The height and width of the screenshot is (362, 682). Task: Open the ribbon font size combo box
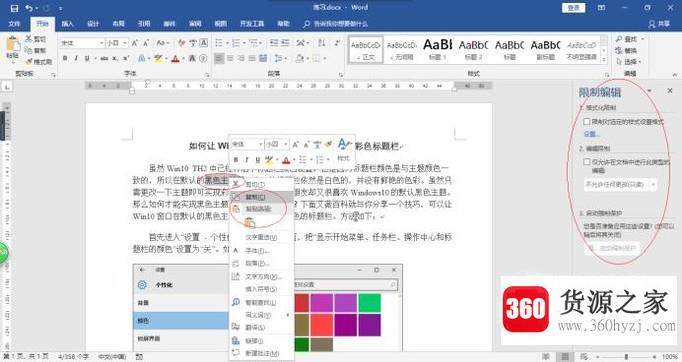click(x=117, y=43)
